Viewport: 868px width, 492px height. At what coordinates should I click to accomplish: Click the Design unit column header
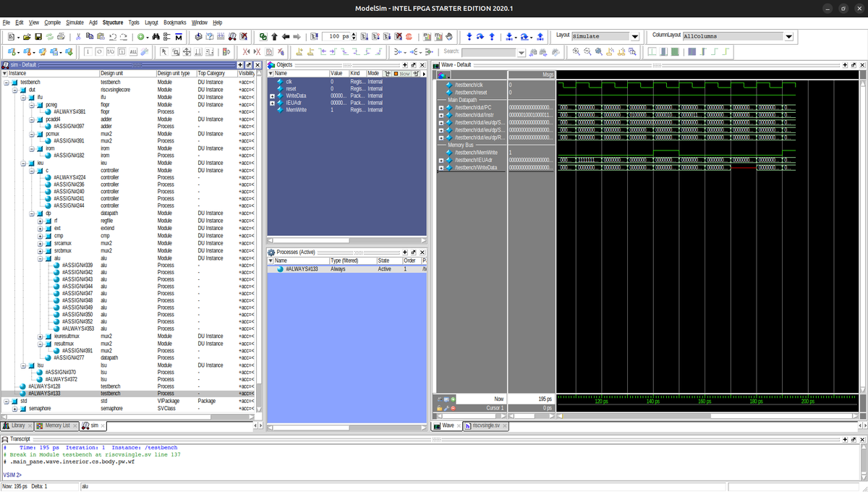pyautogui.click(x=127, y=73)
